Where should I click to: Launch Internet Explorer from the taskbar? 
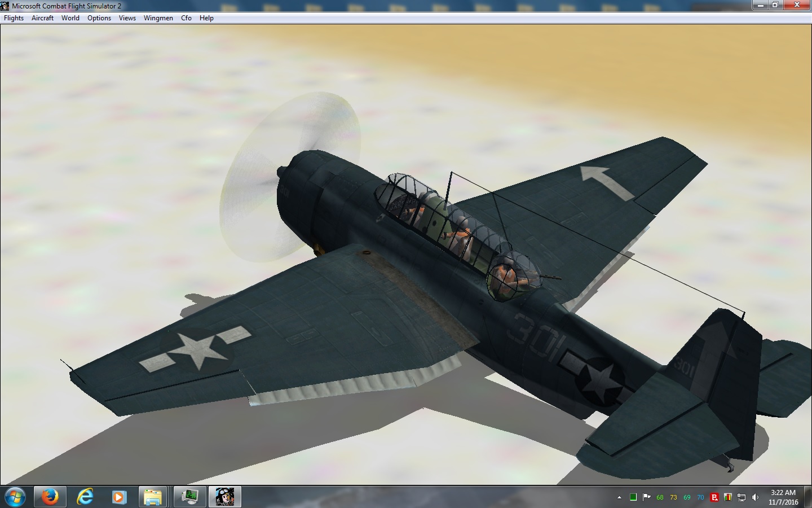click(85, 497)
